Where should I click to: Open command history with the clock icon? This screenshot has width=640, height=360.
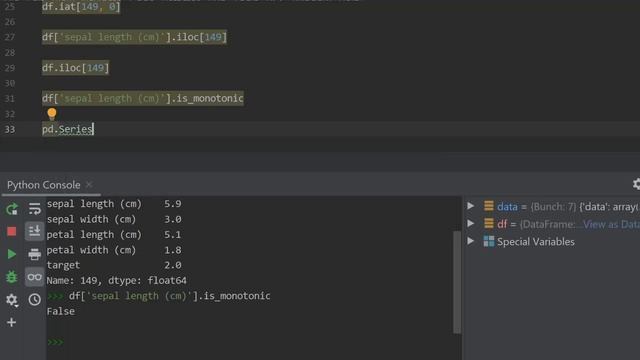[x=35, y=300]
